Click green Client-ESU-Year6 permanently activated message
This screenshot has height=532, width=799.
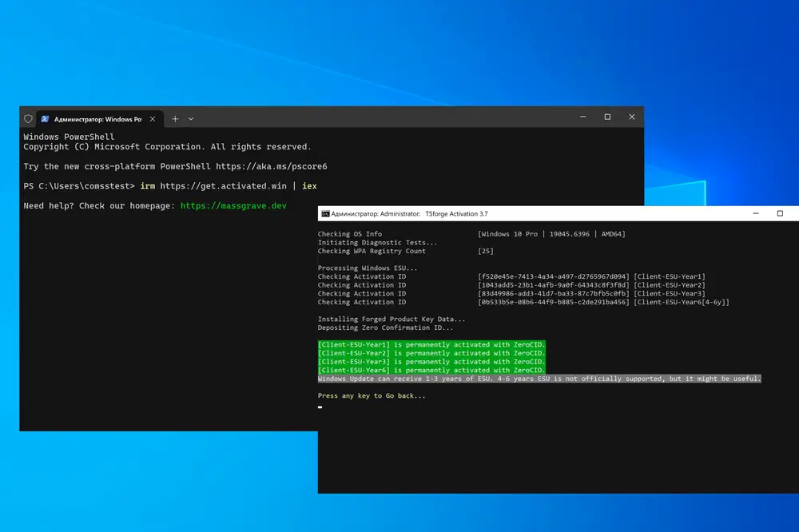coord(431,370)
